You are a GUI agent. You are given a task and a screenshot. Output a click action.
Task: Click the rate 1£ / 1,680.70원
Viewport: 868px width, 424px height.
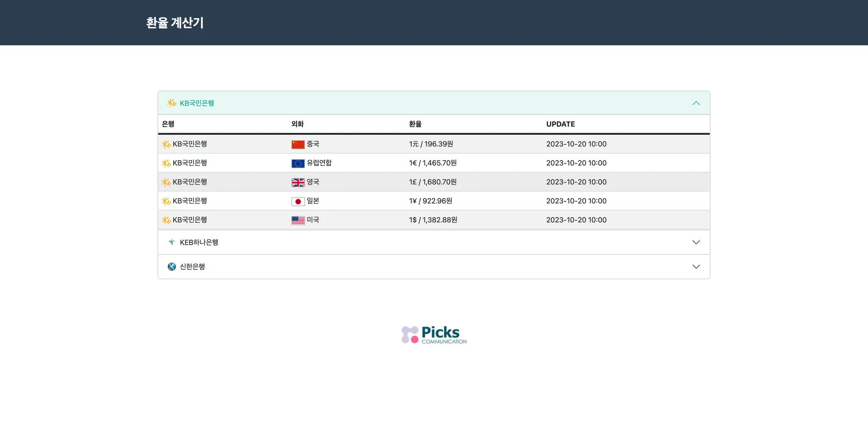click(433, 182)
